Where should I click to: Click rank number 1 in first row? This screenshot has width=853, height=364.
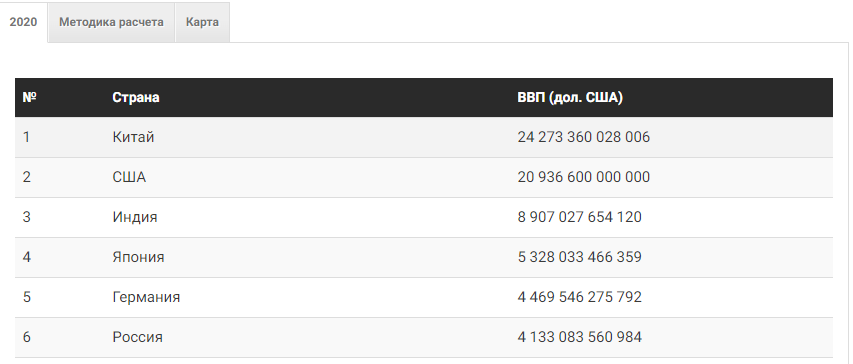tap(26, 137)
